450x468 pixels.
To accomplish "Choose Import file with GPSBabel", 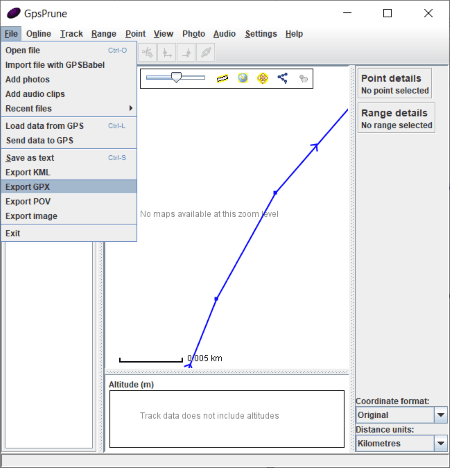I will (69, 65).
